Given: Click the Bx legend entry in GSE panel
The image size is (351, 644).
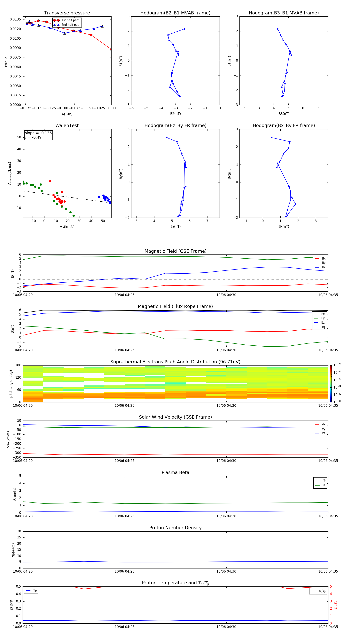Looking at the screenshot, I should 320,259.
